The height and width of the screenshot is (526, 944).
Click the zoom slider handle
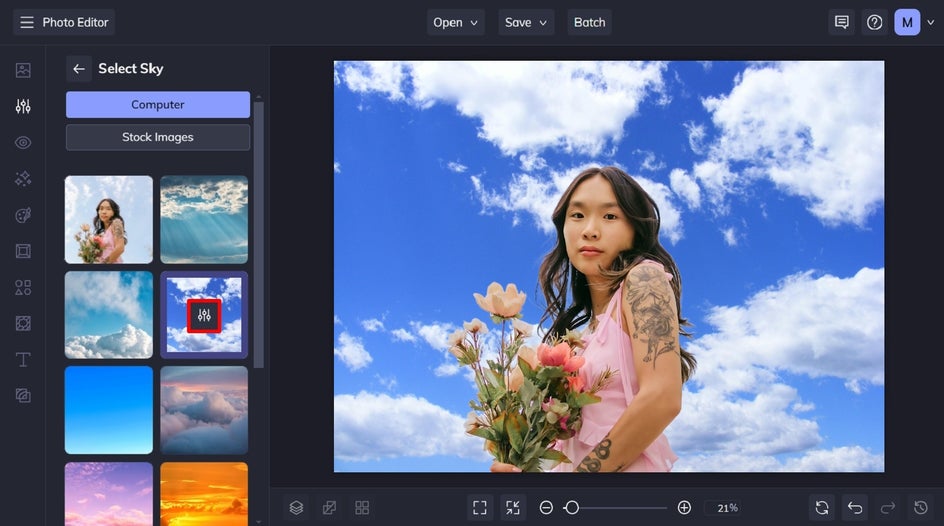[572, 508]
